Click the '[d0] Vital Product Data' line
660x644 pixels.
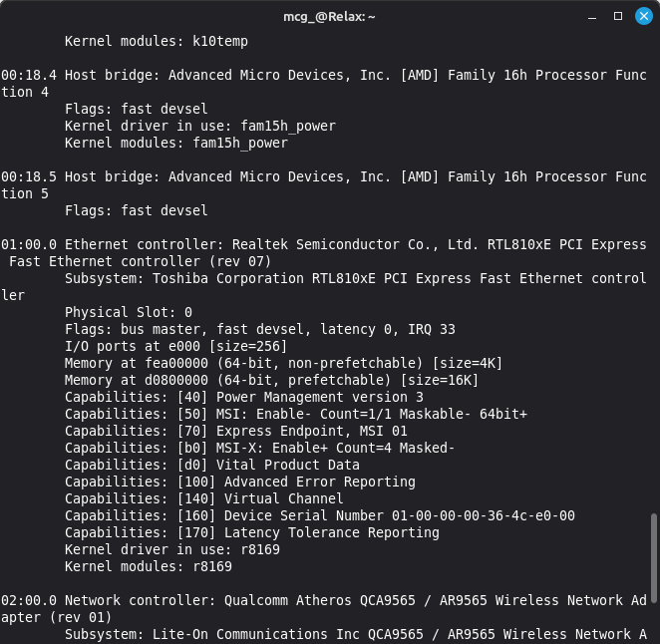212,466
